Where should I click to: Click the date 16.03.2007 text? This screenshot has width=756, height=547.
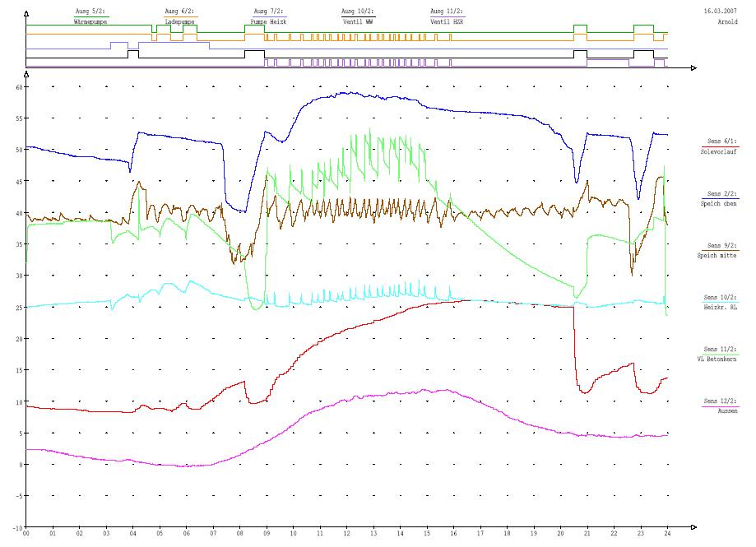point(721,12)
